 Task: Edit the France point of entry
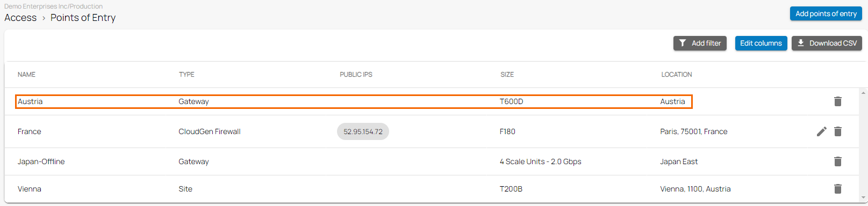(x=821, y=131)
